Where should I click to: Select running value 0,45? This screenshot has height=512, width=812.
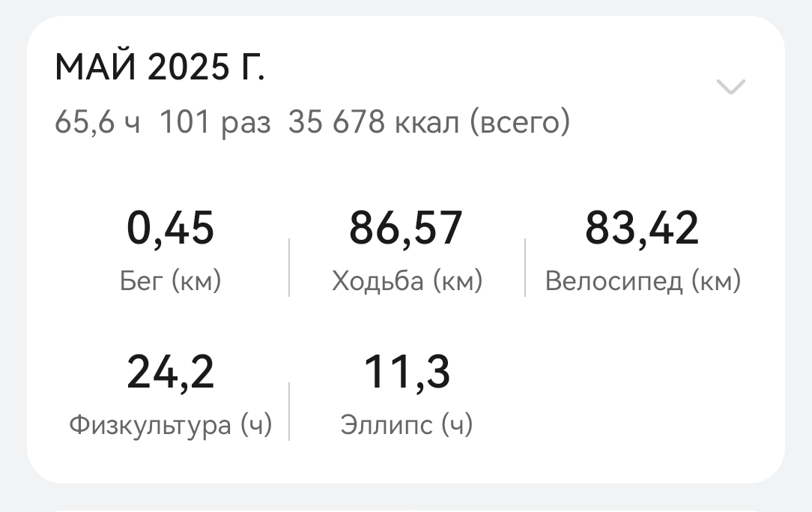[170, 227]
